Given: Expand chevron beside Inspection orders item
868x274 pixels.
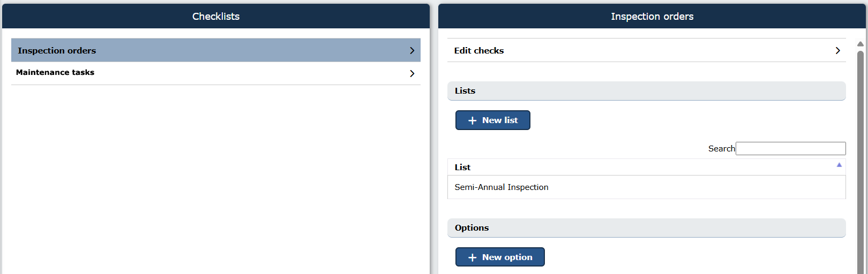Looking at the screenshot, I should [412, 50].
